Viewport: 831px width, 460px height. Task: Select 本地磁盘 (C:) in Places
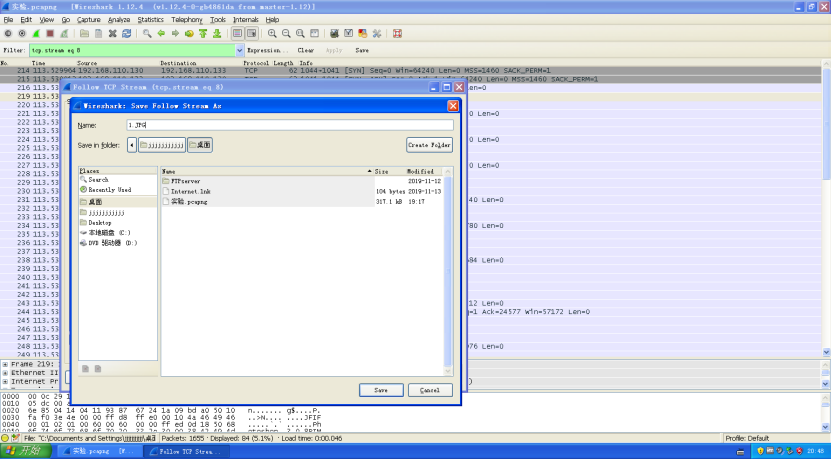118,233
